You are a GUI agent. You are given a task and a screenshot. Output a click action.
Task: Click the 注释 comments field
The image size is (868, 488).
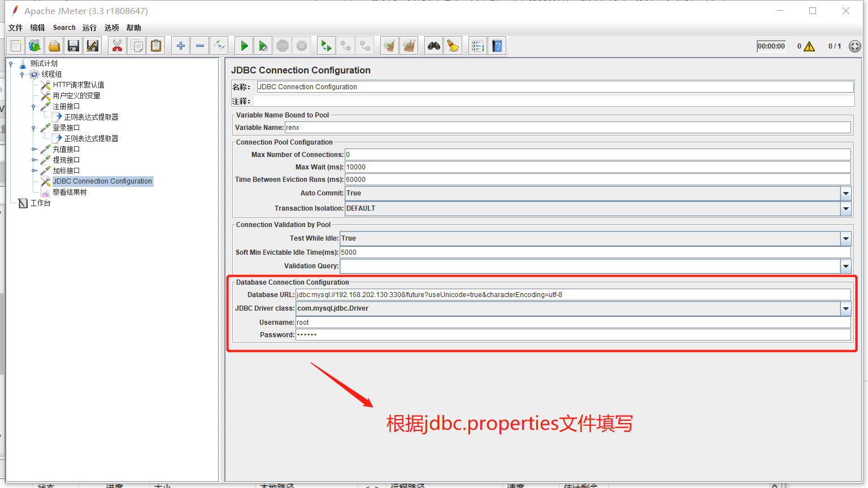554,101
